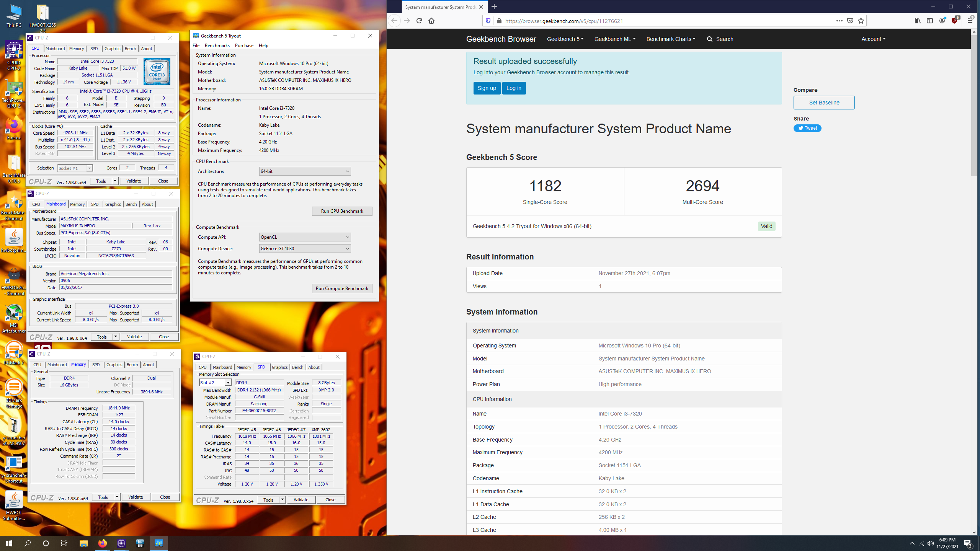Open the Geekbench 5 navigation dropdown
The width and height of the screenshot is (980, 551).
565,39
